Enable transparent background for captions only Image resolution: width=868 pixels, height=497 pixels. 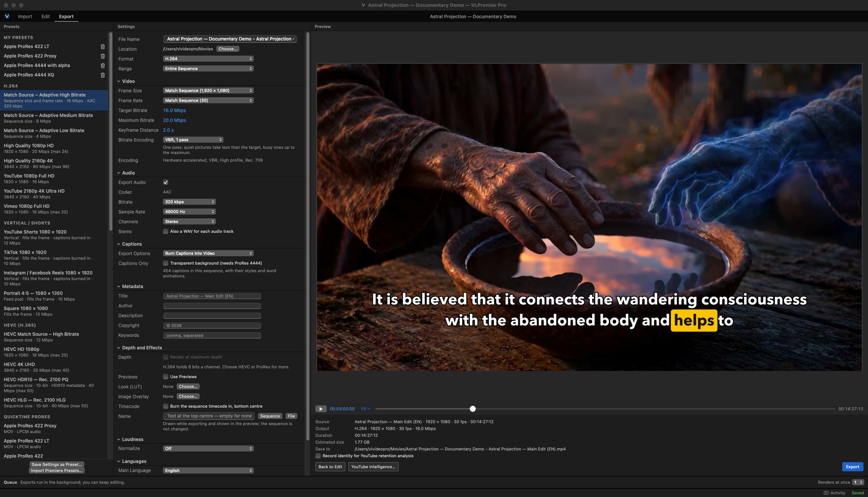(x=166, y=263)
